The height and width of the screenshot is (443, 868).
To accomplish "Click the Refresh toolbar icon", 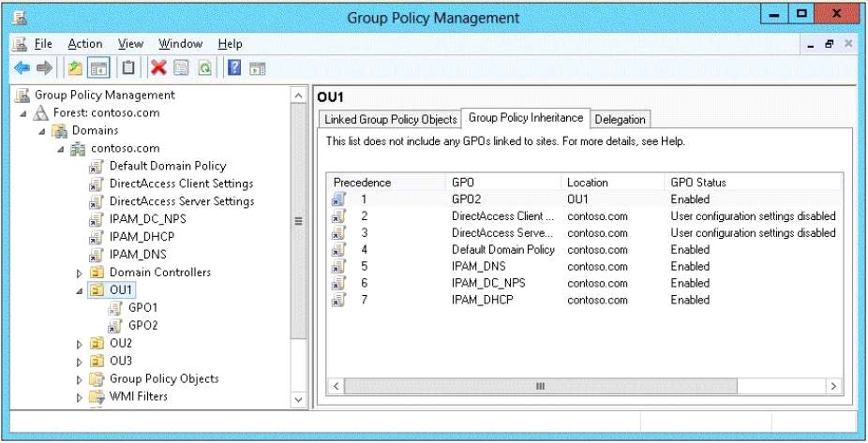I will click(x=204, y=67).
